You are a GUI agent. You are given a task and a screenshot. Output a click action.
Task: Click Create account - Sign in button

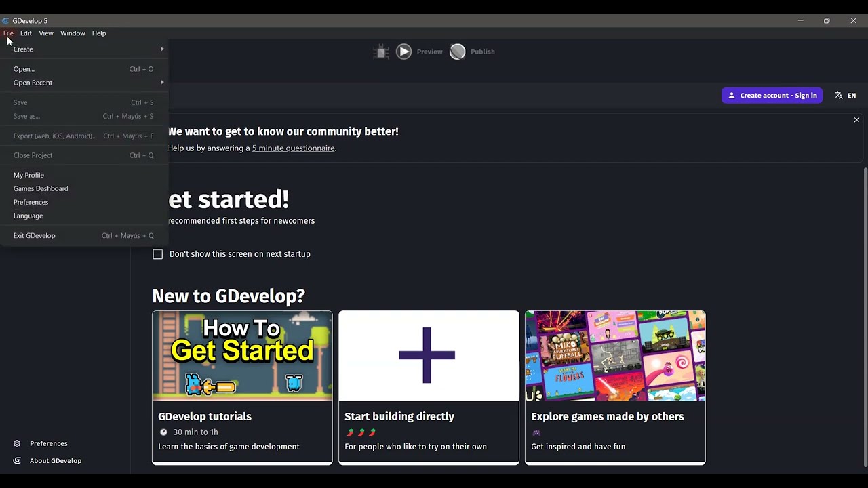pos(772,96)
